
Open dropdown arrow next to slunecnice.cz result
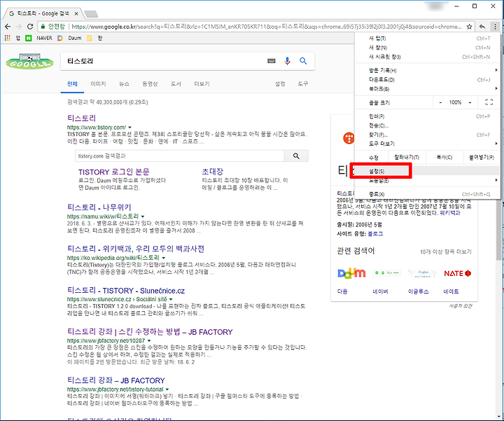click(x=171, y=299)
